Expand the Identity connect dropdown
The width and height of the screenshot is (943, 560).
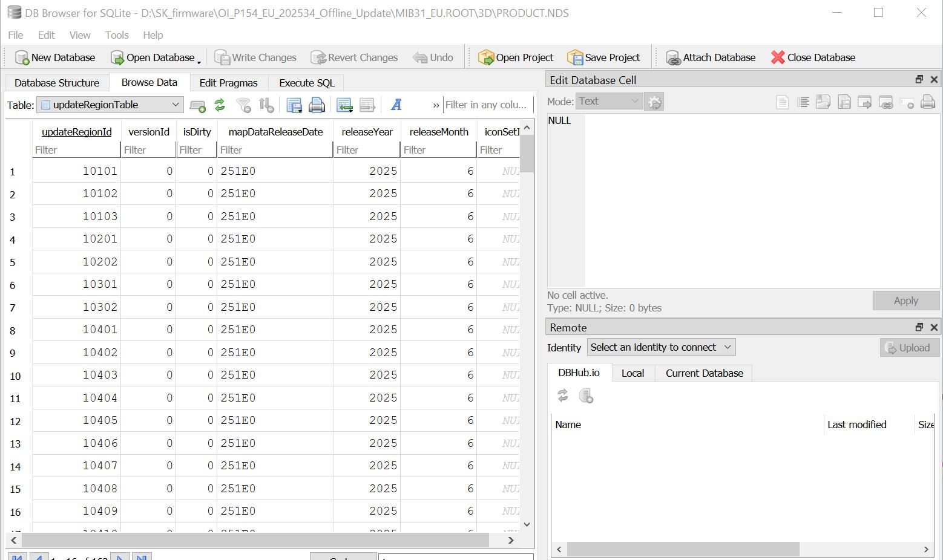661,347
